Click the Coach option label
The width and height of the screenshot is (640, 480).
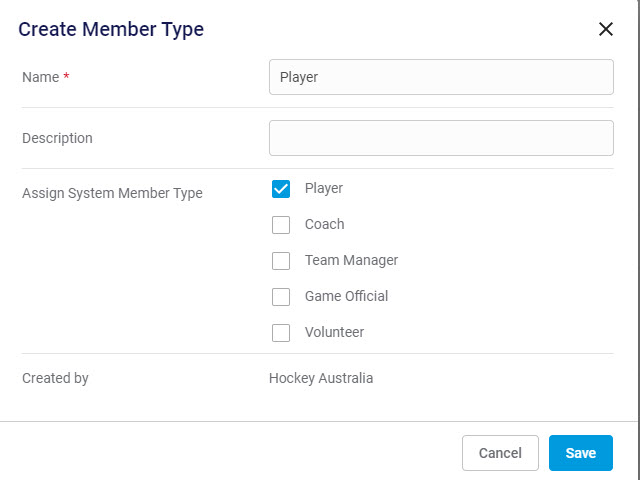(324, 224)
